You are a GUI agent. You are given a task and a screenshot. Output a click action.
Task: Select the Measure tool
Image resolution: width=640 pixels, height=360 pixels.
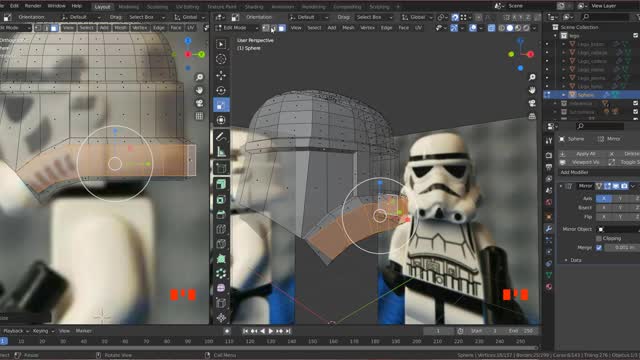[221, 151]
